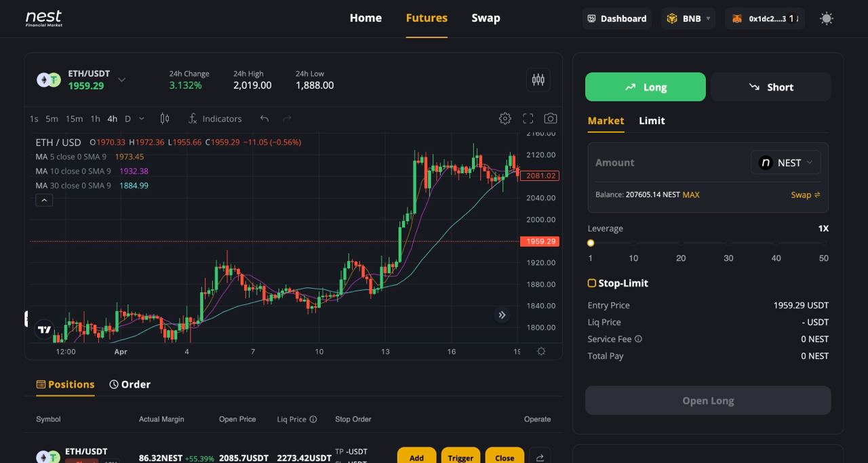The height and width of the screenshot is (463, 868).
Task: Switch to the Limit order tab
Action: tap(652, 121)
